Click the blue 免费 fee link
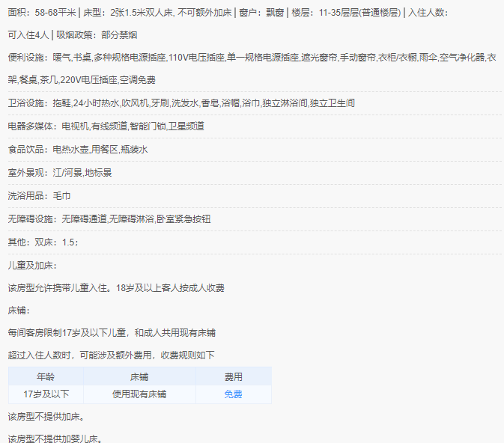This screenshot has width=504, height=443. [233, 394]
